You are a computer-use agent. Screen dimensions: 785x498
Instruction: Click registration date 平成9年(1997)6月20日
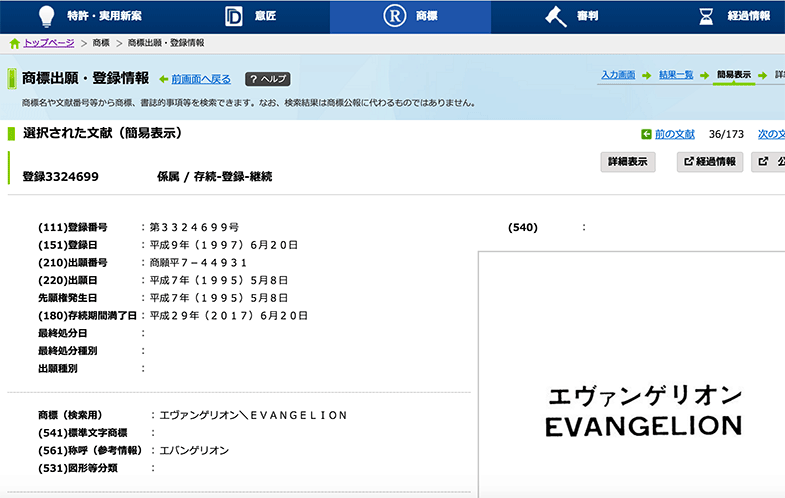224,245
